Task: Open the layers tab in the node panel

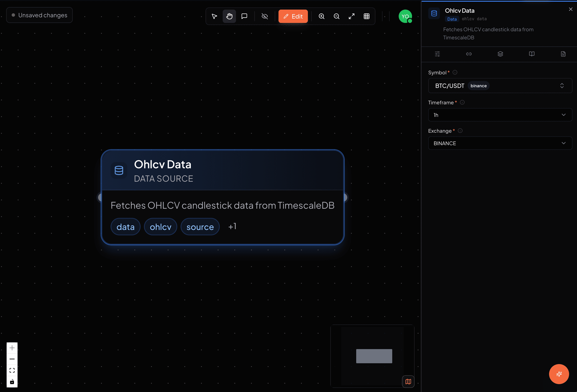Action: tap(500, 54)
